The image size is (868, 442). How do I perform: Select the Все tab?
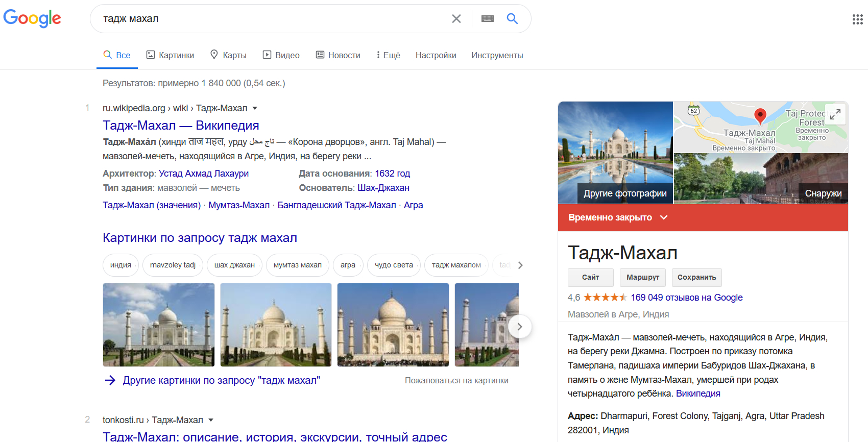pyautogui.click(x=117, y=55)
